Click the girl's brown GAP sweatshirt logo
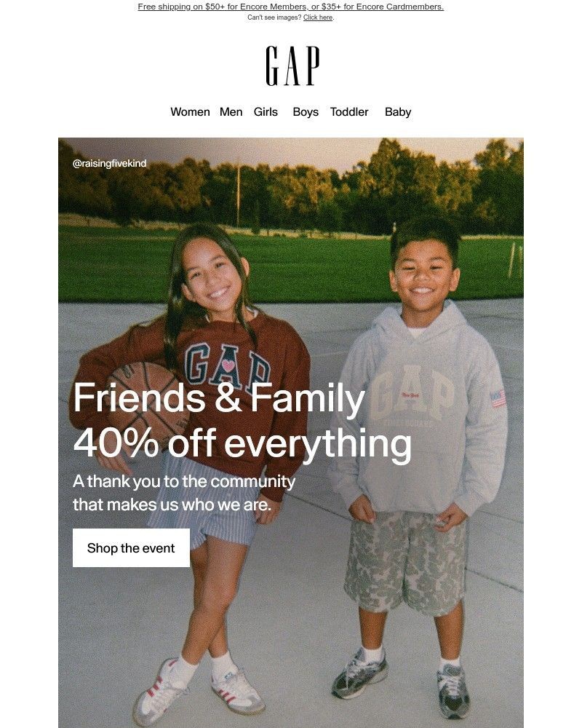The height and width of the screenshot is (728, 582). point(228,366)
